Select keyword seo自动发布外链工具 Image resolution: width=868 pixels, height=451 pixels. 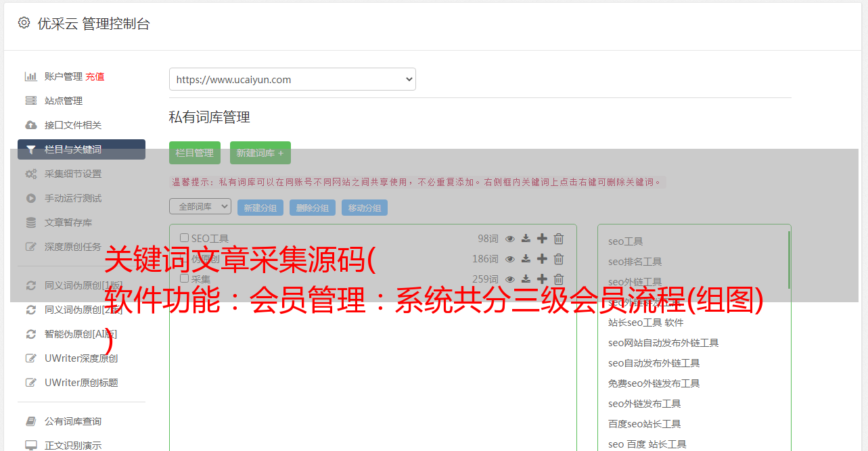pyautogui.click(x=654, y=363)
